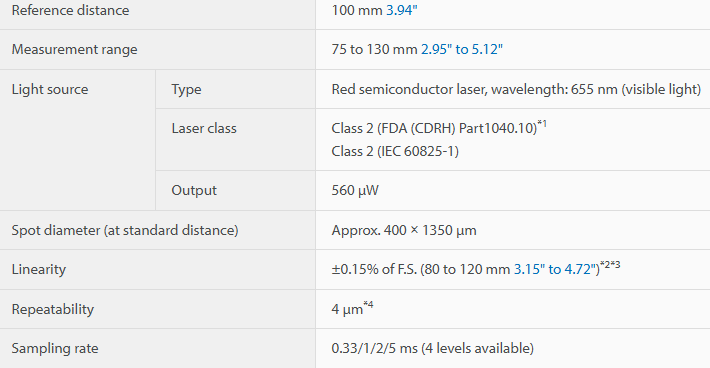Click the Spot diameter label
Screen dimensions: 710x368
click(x=125, y=230)
